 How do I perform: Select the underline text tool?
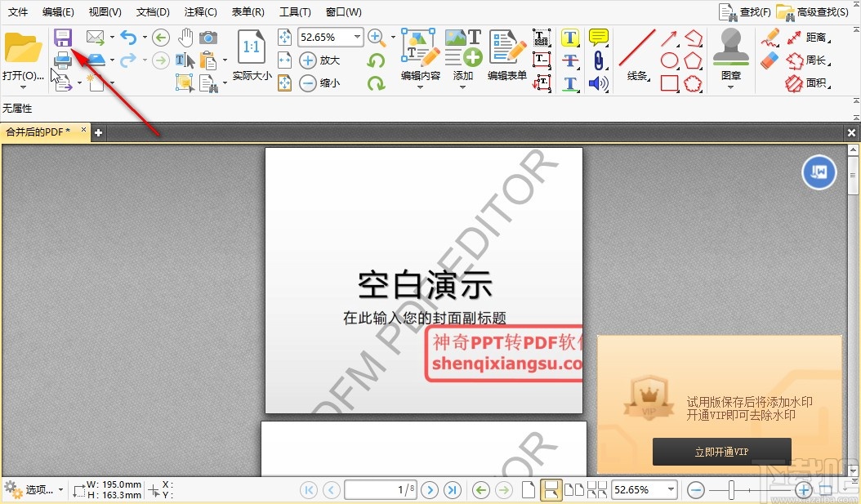coord(570,83)
